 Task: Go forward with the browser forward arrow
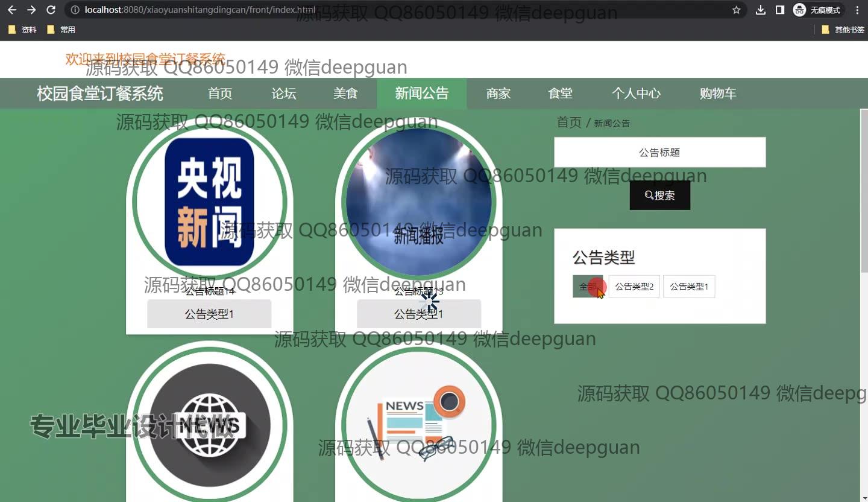31,10
